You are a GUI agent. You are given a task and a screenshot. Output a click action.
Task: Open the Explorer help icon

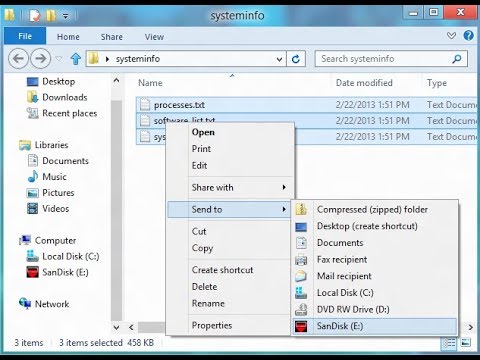point(468,35)
